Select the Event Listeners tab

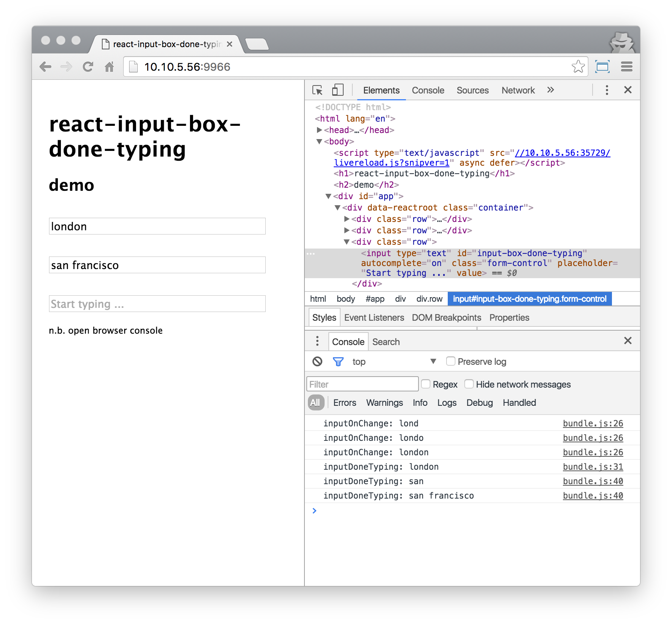(x=374, y=318)
